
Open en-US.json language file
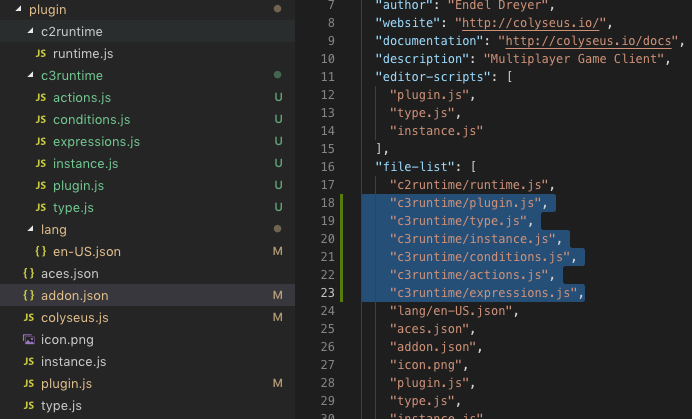86,252
